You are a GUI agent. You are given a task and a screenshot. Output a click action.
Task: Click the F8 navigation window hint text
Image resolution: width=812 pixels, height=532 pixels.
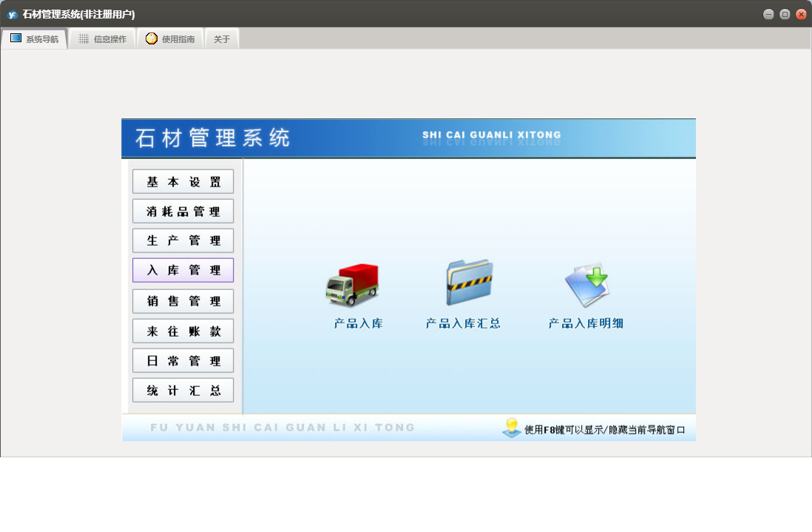pos(604,430)
